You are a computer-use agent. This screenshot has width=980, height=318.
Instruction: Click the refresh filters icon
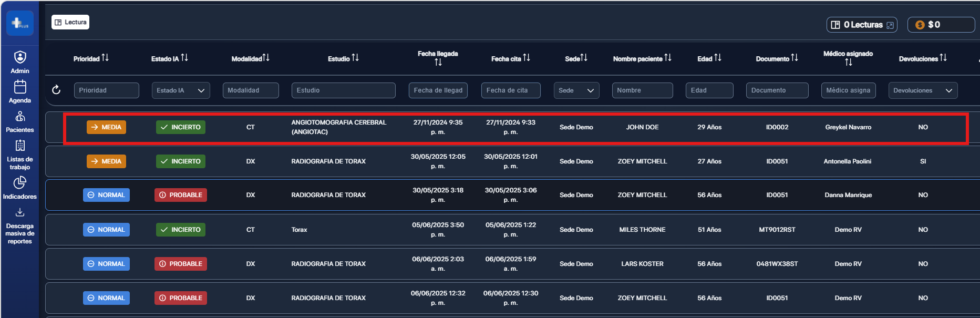pyautogui.click(x=56, y=90)
